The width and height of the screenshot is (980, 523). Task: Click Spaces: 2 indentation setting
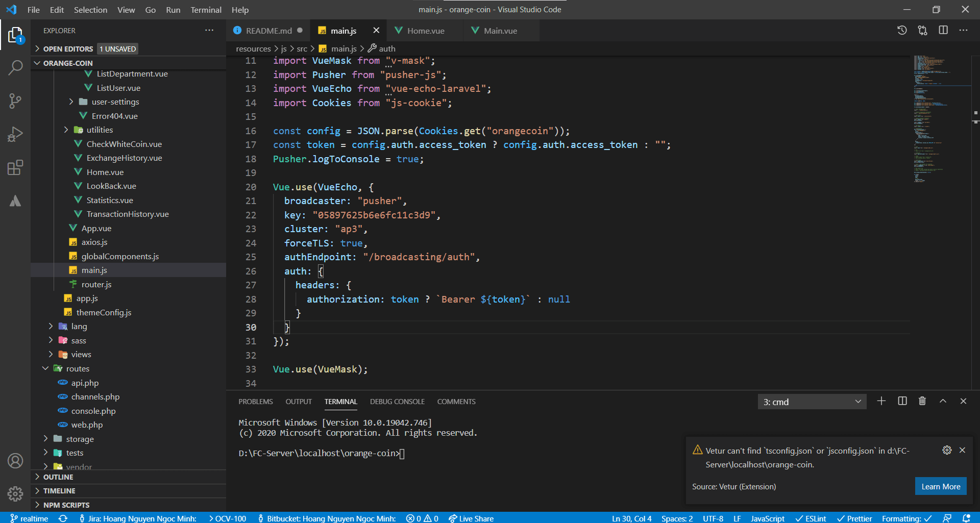tap(677, 518)
